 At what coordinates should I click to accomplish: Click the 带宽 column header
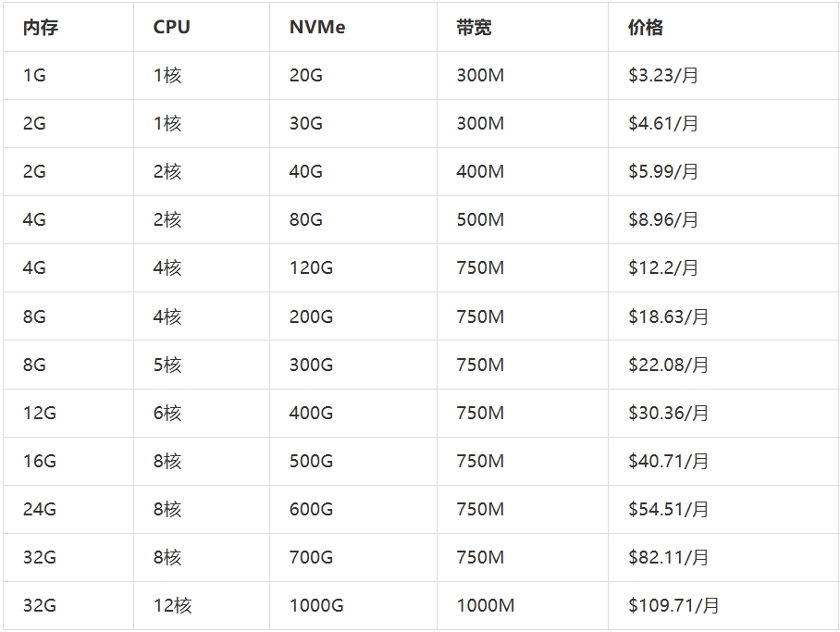point(474,28)
